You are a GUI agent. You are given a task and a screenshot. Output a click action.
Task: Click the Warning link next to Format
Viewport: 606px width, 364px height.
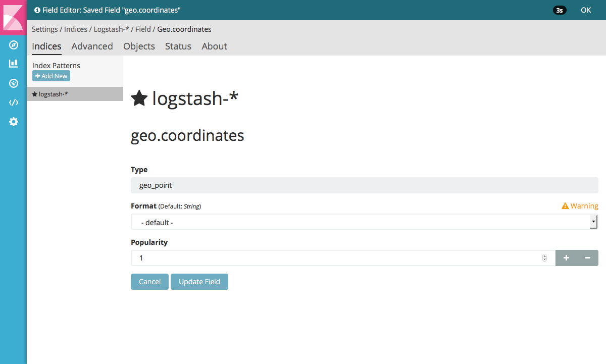pos(580,206)
